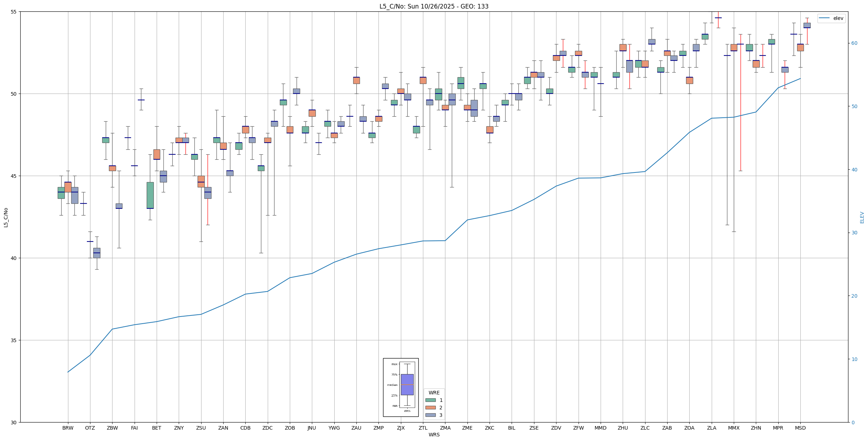Click the ZHU station tick label

(623, 428)
